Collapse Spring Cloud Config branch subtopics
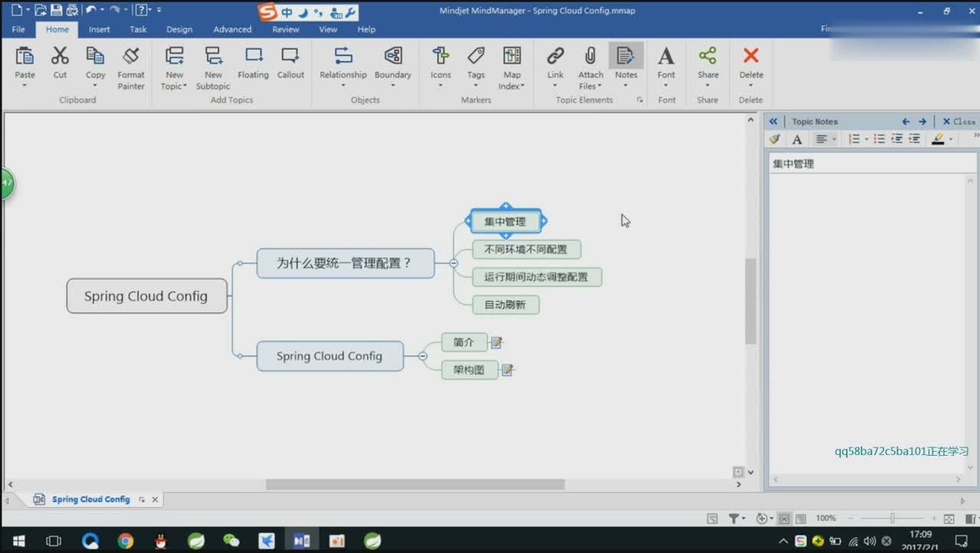The width and height of the screenshot is (980, 553). 423,356
